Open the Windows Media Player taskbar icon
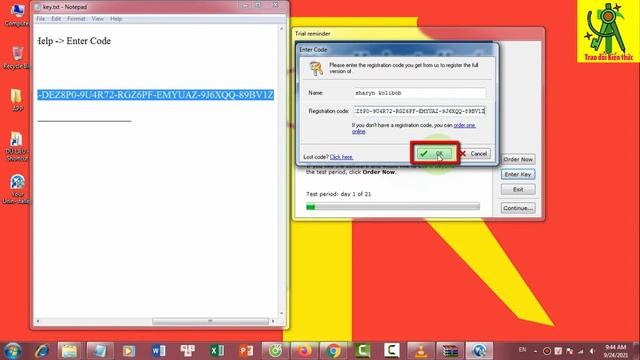Image resolution: width=640 pixels, height=360 pixels. 129,351
